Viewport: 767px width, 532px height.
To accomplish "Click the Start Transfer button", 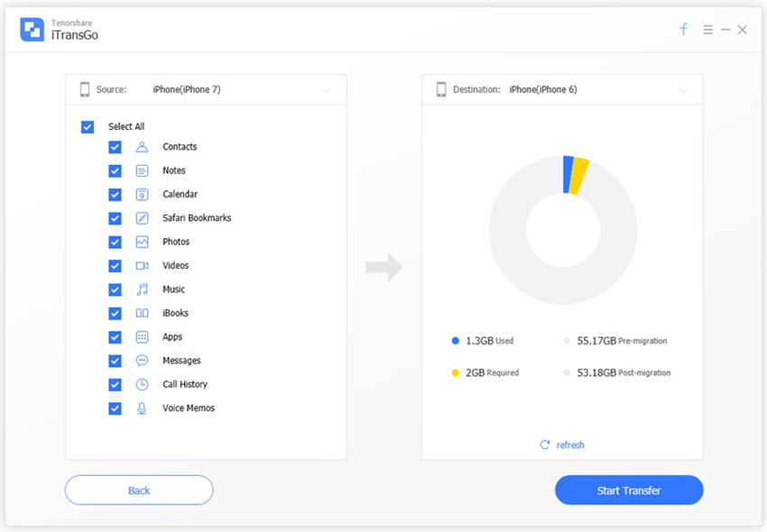I will (628, 491).
